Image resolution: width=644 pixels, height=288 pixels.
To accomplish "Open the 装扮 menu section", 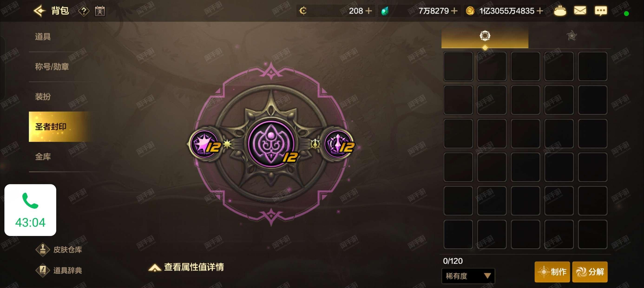I will (43, 96).
